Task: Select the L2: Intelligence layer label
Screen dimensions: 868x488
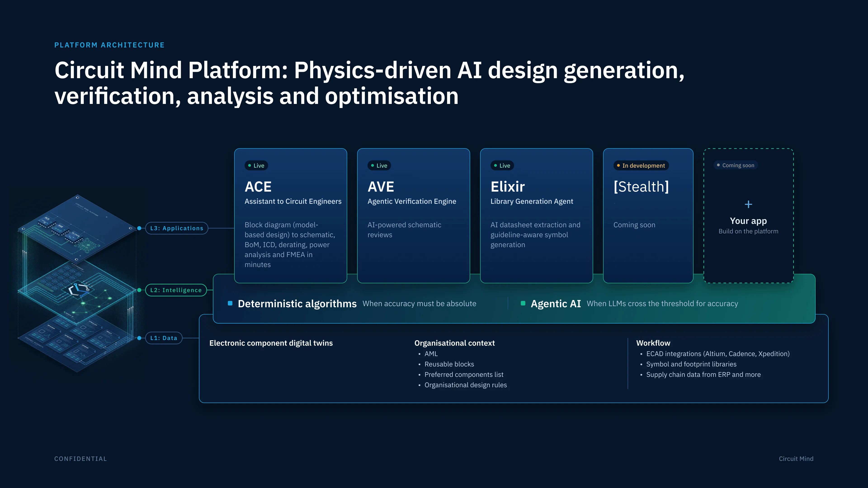Action: click(176, 290)
